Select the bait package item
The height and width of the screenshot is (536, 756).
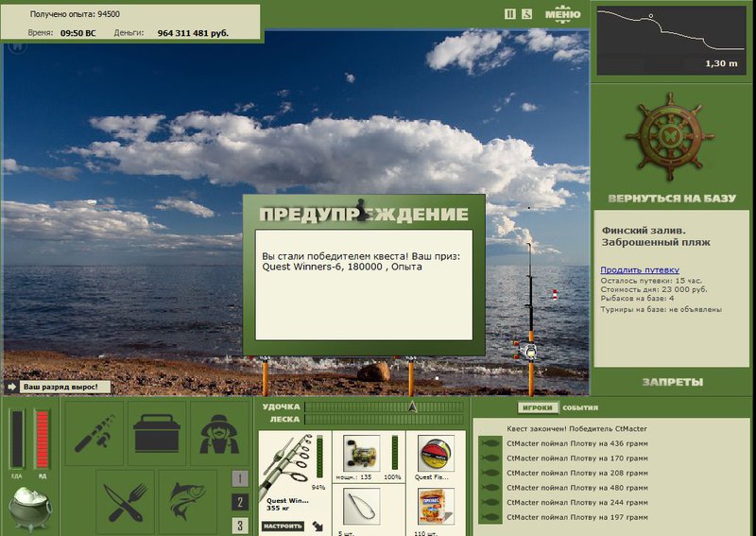coord(436,506)
